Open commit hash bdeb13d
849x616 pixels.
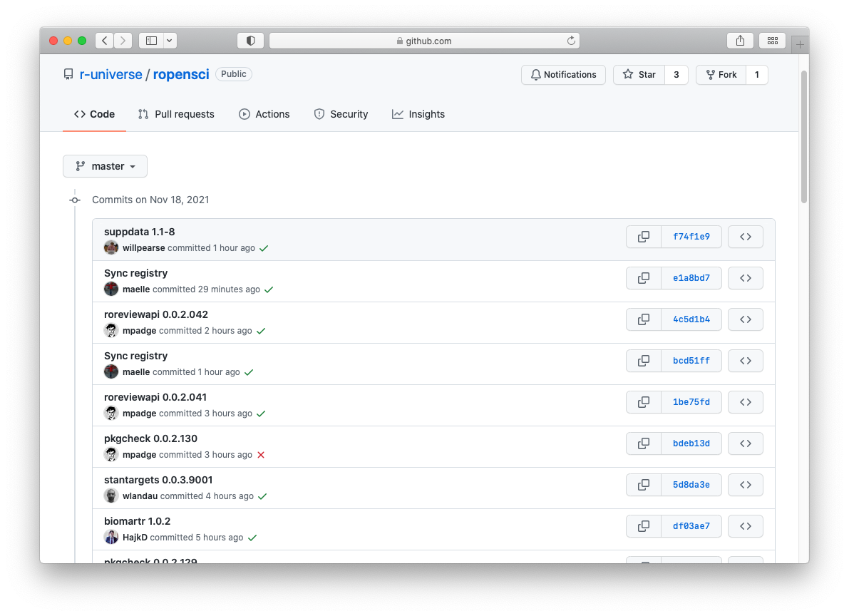[x=691, y=443]
